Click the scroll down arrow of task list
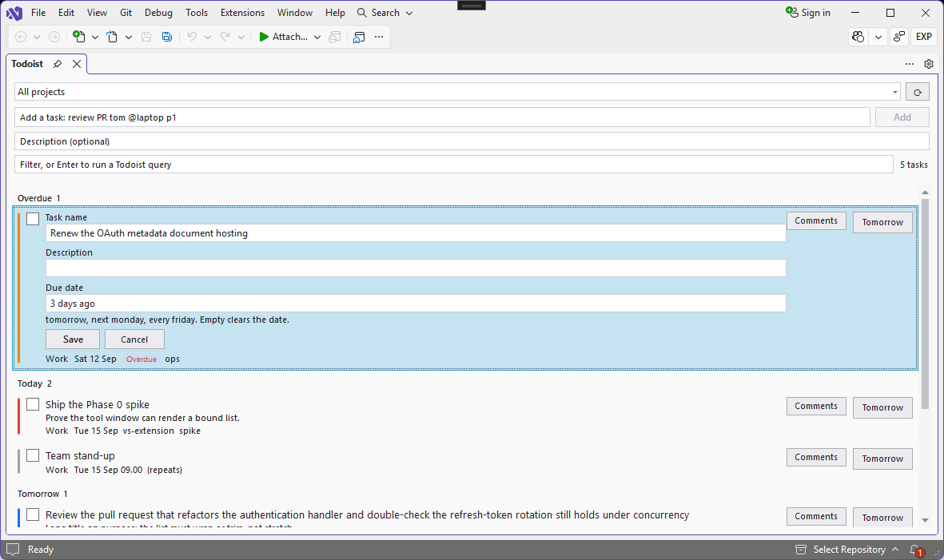The height and width of the screenshot is (560, 944). (926, 520)
